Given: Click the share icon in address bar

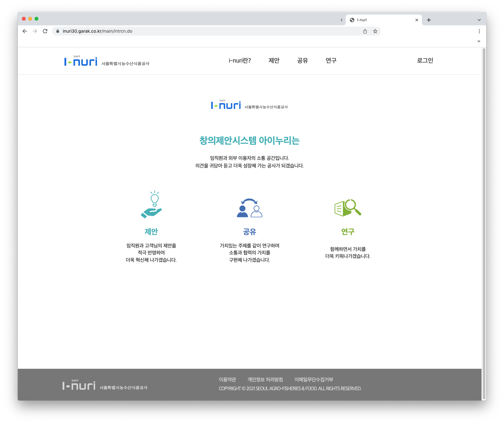Looking at the screenshot, I should point(365,31).
